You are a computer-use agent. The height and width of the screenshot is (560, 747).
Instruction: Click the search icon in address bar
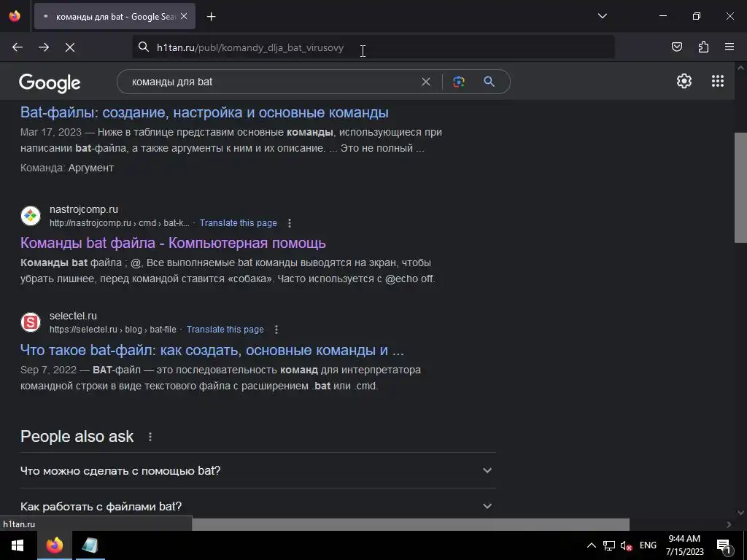pos(144,47)
